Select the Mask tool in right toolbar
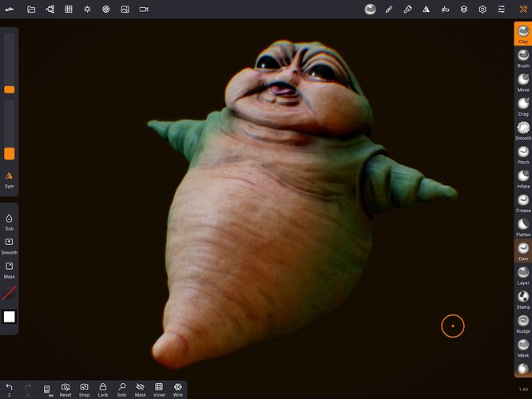Screen dimensions: 532x399 (523, 347)
